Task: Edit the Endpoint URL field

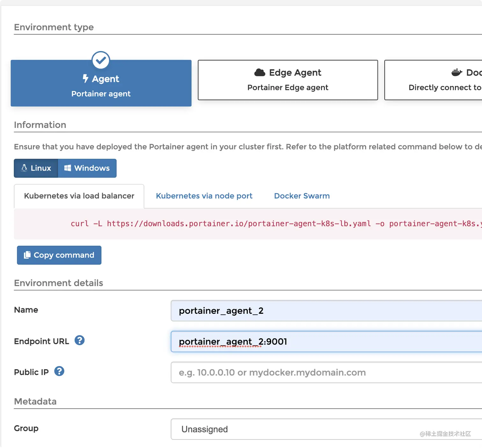Action: (x=326, y=342)
